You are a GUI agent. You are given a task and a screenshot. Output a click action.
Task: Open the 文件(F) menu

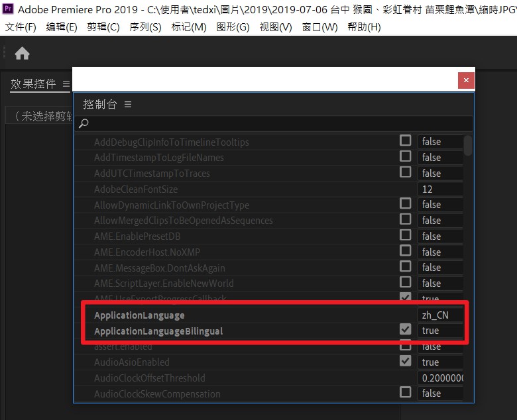pyautogui.click(x=21, y=27)
